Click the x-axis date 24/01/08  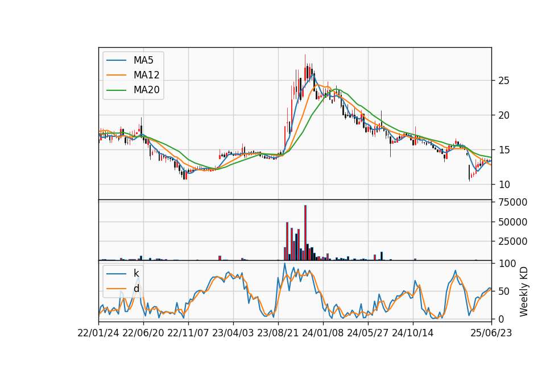[x=323, y=333]
